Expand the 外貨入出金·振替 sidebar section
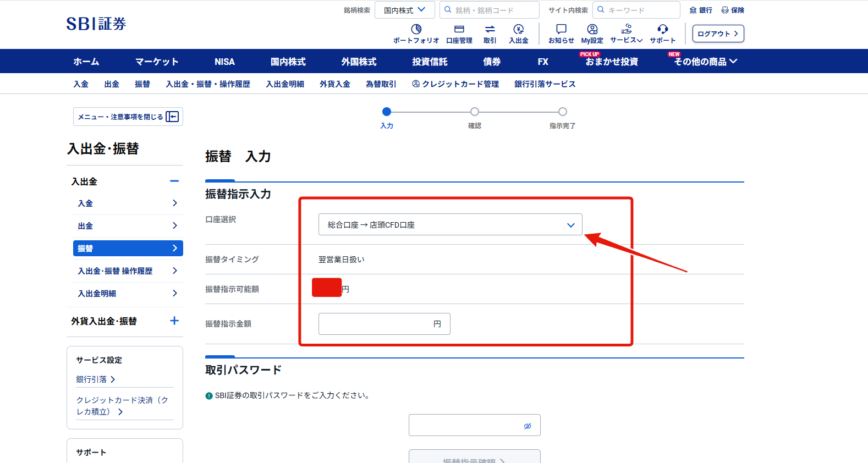 pyautogui.click(x=174, y=321)
